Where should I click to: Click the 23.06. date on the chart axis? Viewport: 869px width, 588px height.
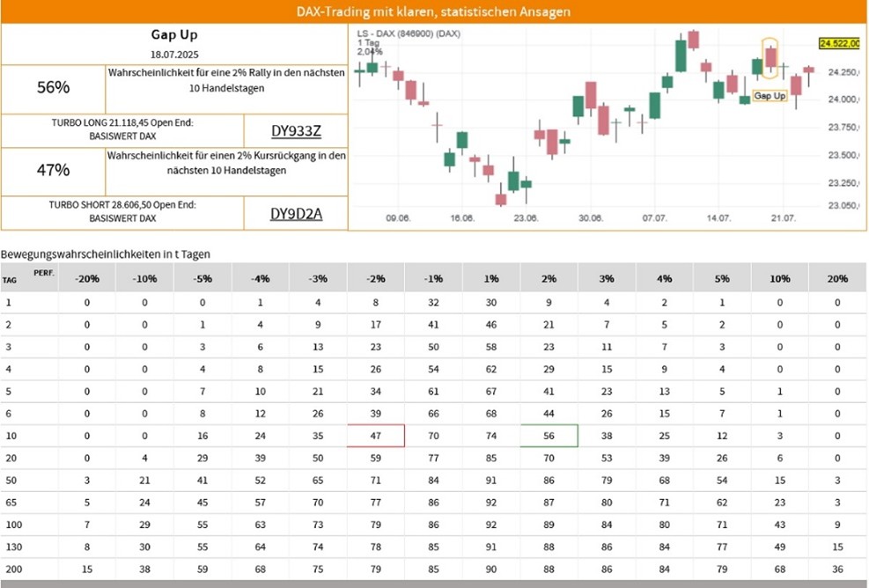tap(526, 218)
